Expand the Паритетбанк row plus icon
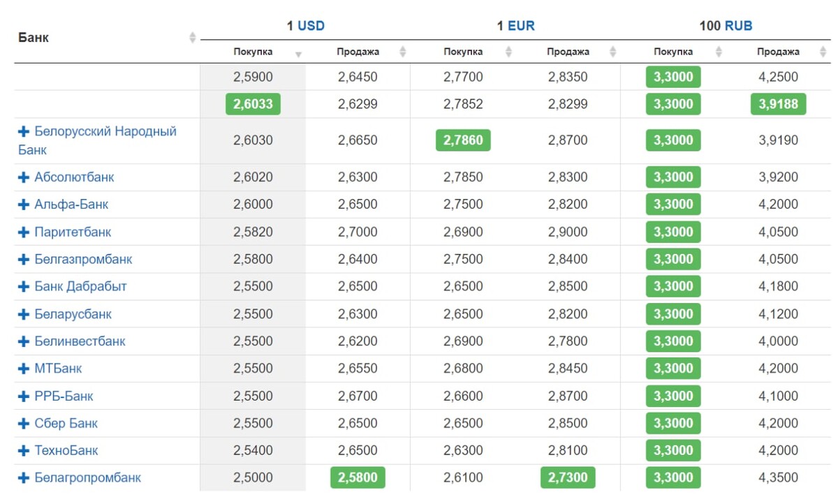Image resolution: width=838 pixels, height=504 pixels. (24, 232)
